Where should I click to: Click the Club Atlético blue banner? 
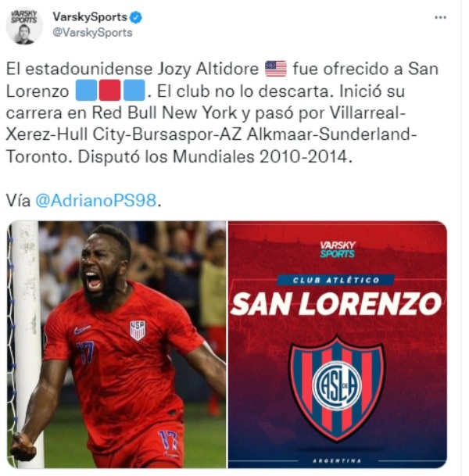335,280
